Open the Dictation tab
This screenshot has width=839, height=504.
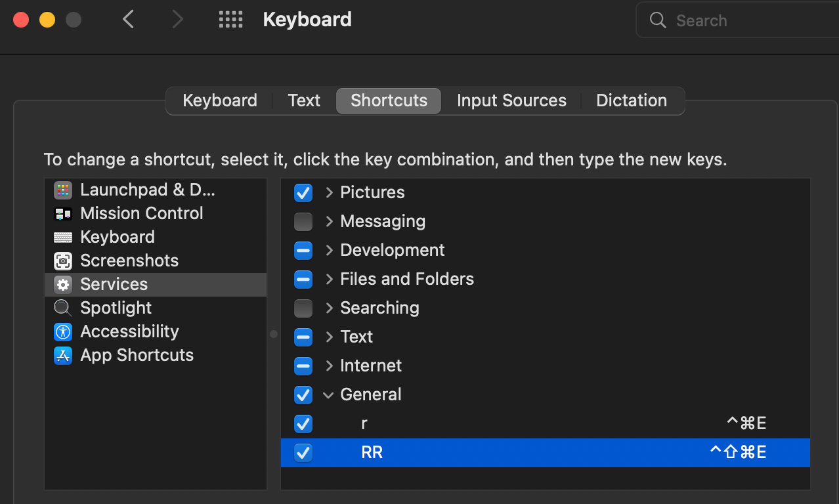click(x=631, y=100)
